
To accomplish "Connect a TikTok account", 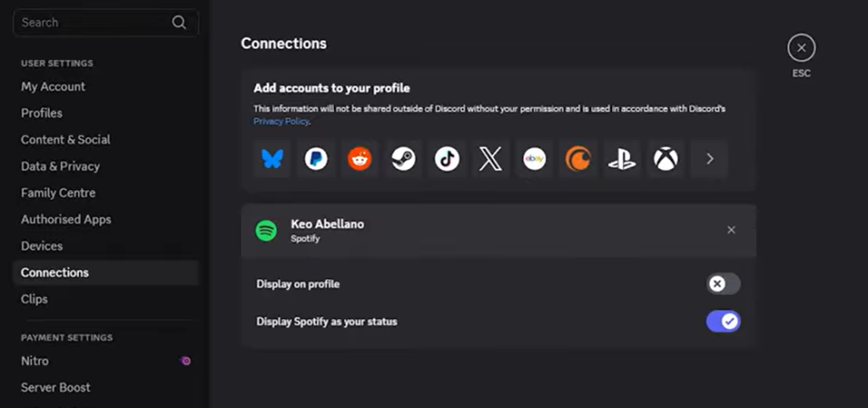I will 448,159.
